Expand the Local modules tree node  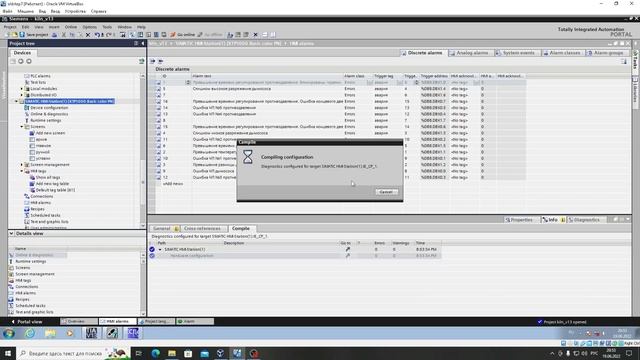tap(22, 89)
